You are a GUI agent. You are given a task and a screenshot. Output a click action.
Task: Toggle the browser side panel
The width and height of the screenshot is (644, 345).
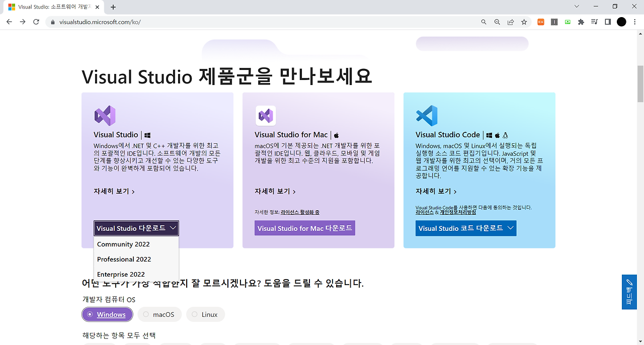pos(608,22)
